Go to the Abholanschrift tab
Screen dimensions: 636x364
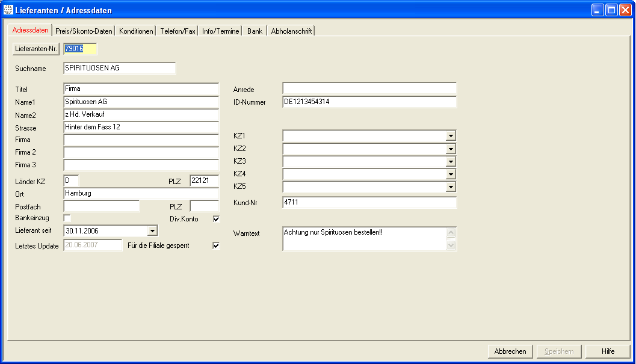coord(291,31)
